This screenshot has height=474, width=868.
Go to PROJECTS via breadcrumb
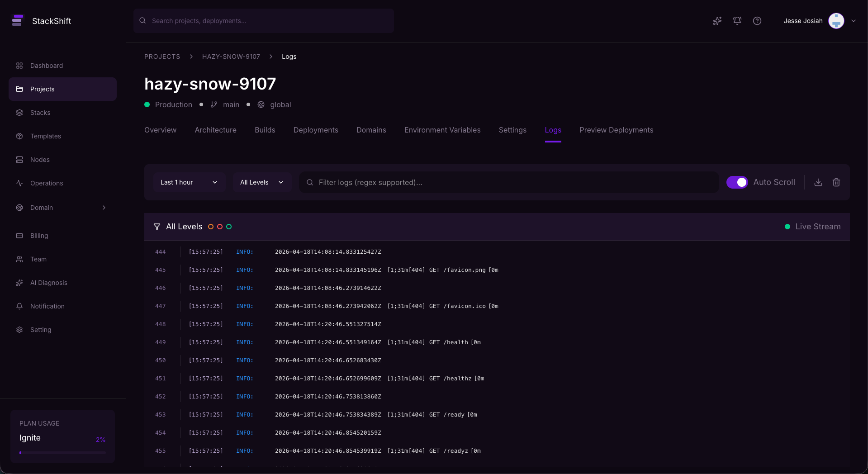[x=162, y=57]
